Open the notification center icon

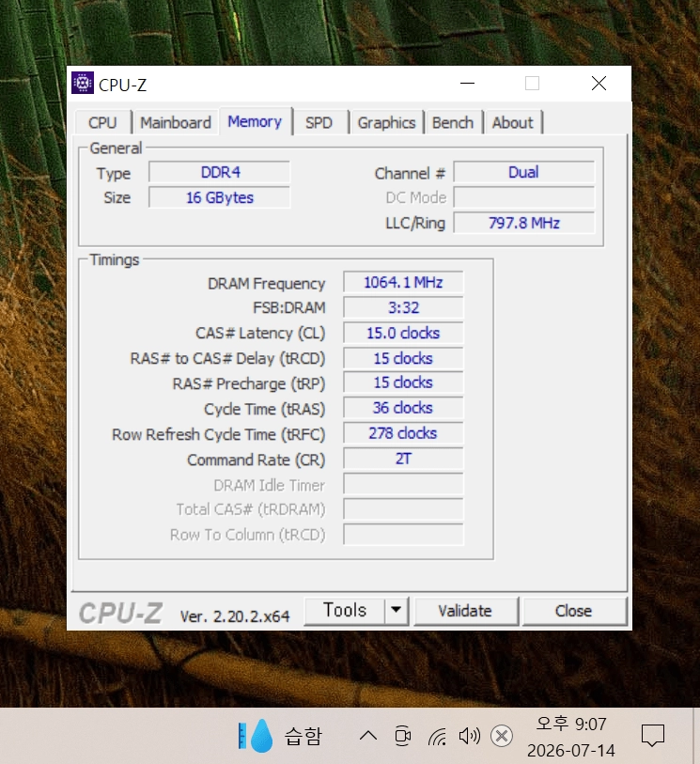tap(653, 736)
